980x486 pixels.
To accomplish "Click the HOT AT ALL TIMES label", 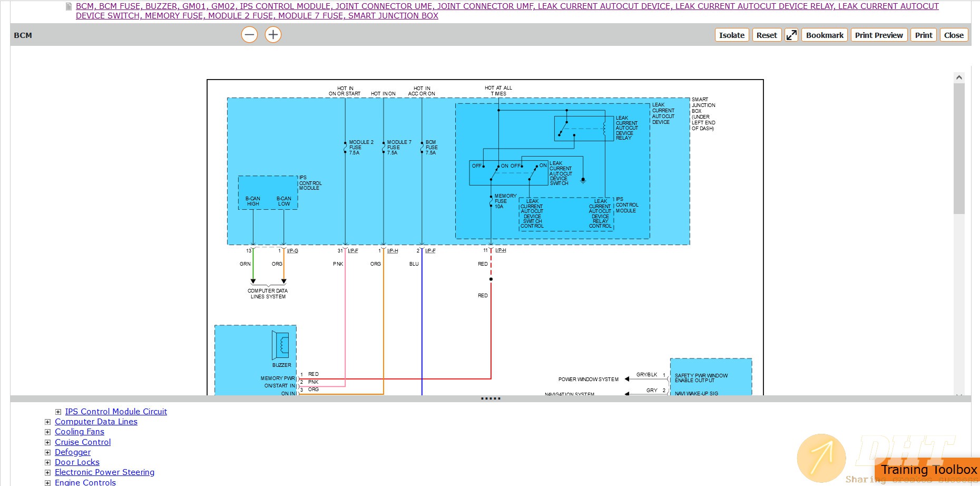I will 498,91.
